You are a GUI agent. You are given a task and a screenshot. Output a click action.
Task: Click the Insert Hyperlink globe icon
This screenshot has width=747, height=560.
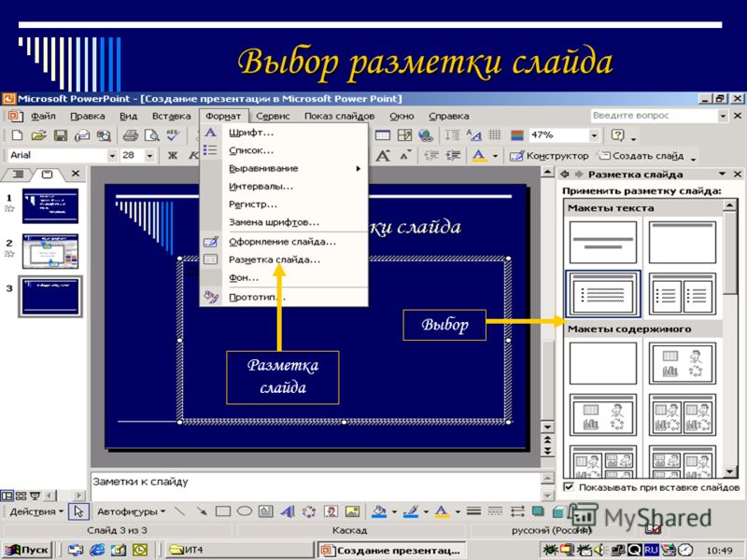point(426,135)
